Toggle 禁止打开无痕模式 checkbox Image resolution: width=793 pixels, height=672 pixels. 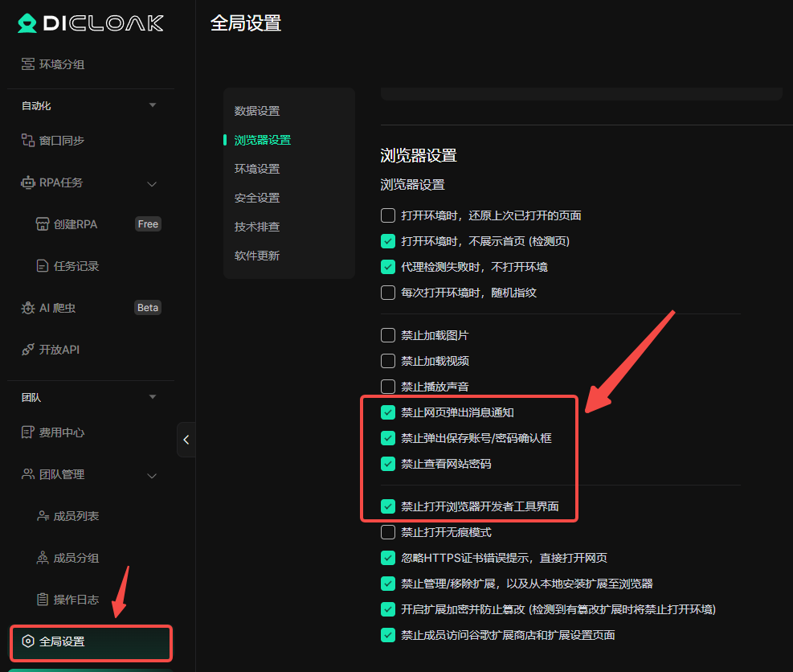388,532
